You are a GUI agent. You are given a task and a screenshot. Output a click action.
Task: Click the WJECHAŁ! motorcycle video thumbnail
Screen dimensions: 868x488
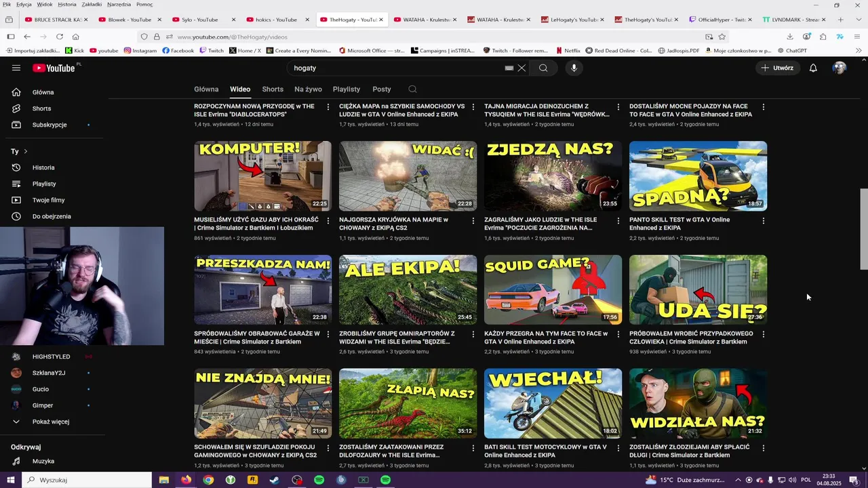[x=553, y=403]
